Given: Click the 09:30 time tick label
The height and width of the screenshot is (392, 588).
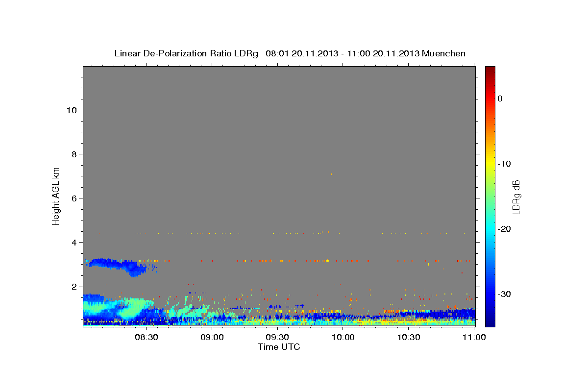Looking at the screenshot, I should coord(277,337).
